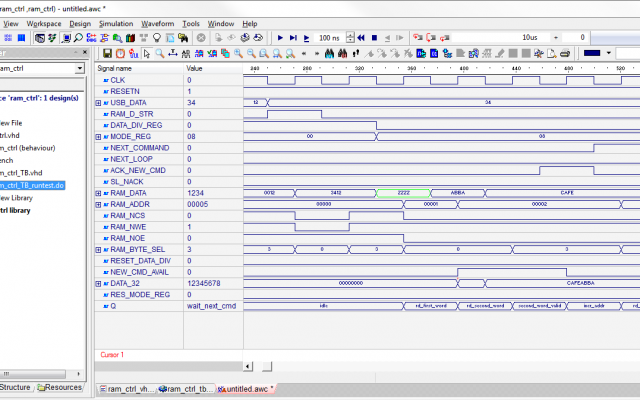This screenshot has height=400, width=640.
Task: Click the 100 ns run time field
Action: (328, 37)
